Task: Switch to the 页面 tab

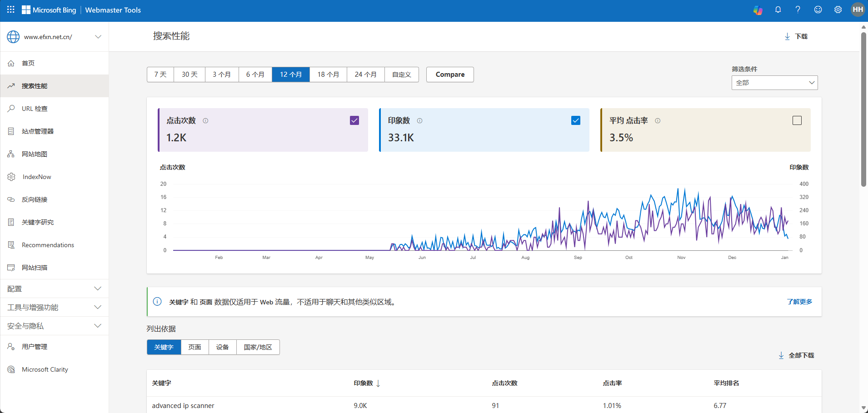Action: 195,347
